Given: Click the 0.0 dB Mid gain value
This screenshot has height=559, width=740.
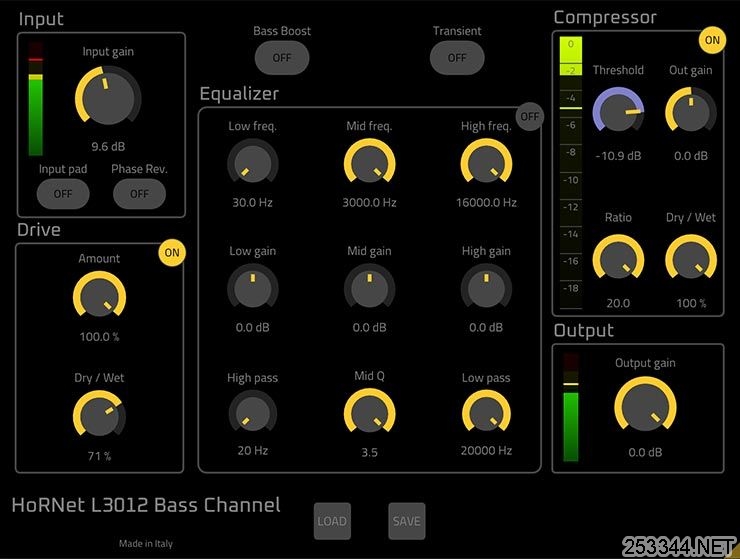Looking at the screenshot, I should tap(370, 328).
